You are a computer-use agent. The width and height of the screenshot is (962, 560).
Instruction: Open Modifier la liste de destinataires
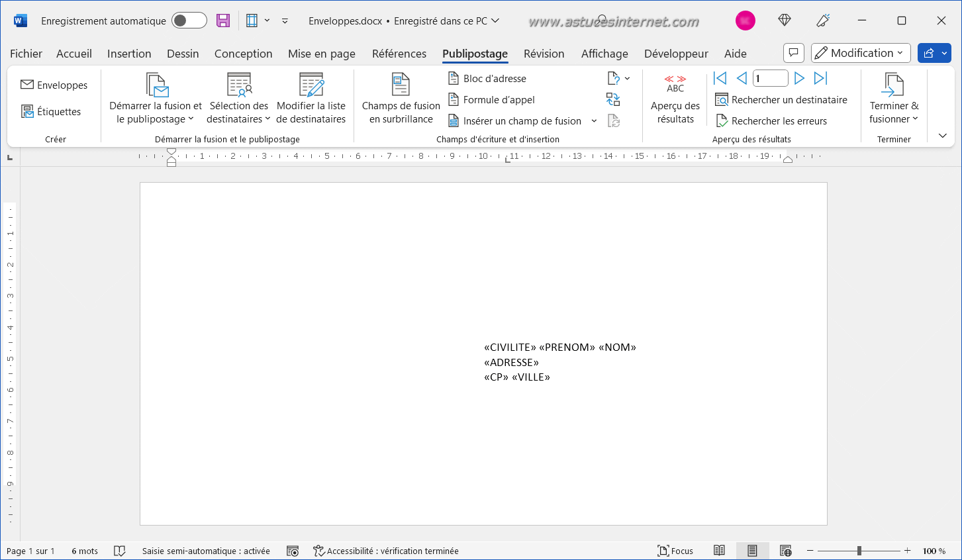(311, 99)
